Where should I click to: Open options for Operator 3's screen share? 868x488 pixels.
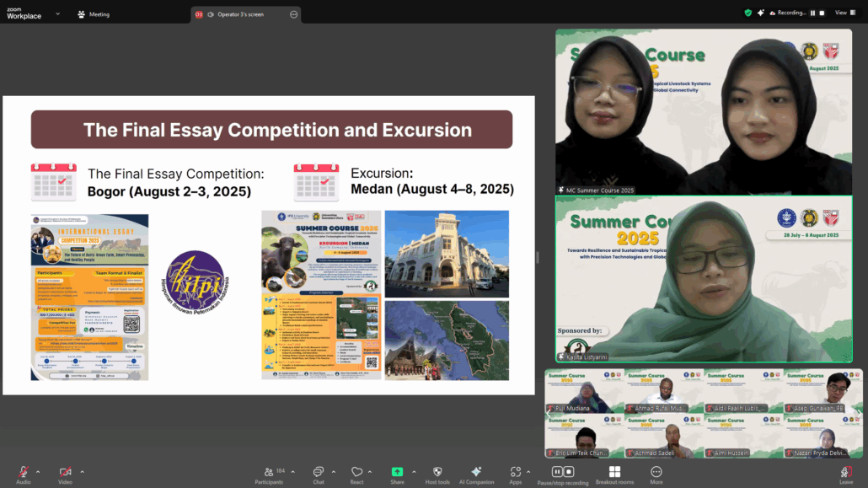point(293,14)
